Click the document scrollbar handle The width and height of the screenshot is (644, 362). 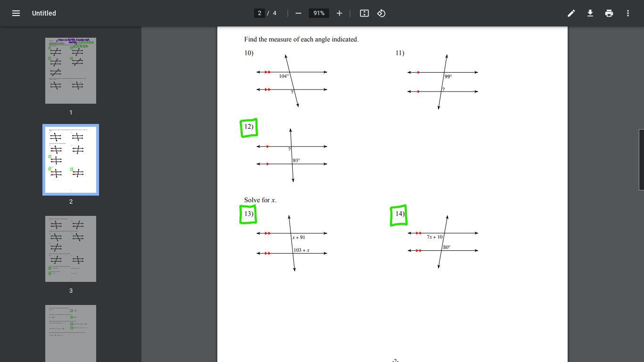point(641,160)
